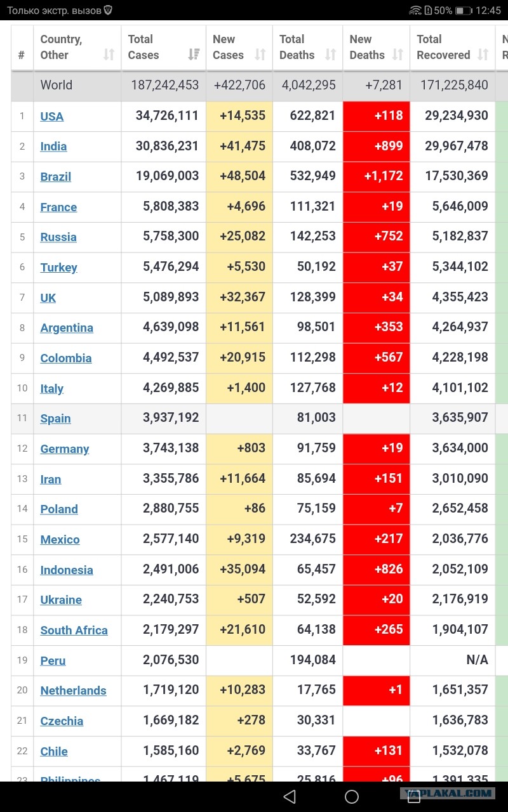Click the Total Cases column header
The image size is (508, 812).
click(x=164, y=48)
